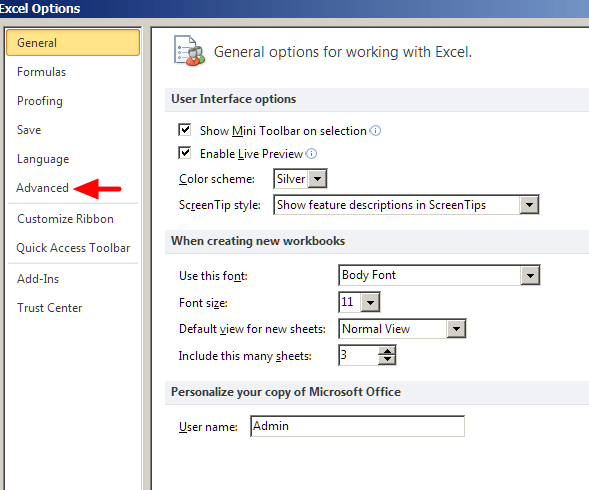Select the General category in the sidebar

pyautogui.click(x=73, y=42)
